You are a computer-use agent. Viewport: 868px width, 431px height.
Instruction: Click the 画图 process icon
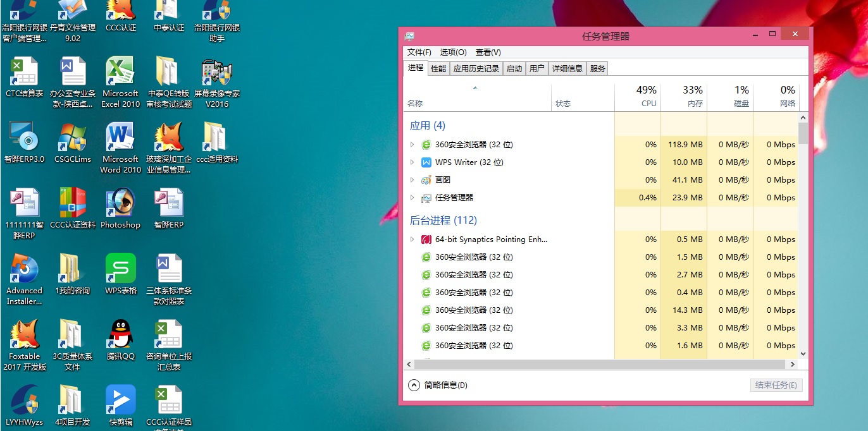[426, 180]
